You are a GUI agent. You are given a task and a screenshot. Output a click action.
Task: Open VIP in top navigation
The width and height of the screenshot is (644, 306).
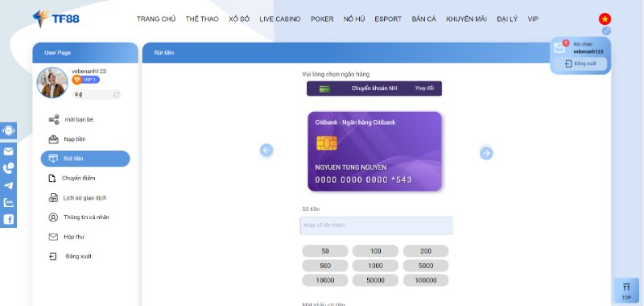[533, 19]
